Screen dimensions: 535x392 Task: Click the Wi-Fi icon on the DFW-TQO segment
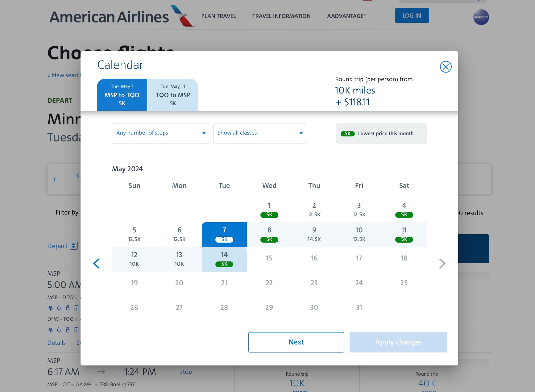coord(51,330)
